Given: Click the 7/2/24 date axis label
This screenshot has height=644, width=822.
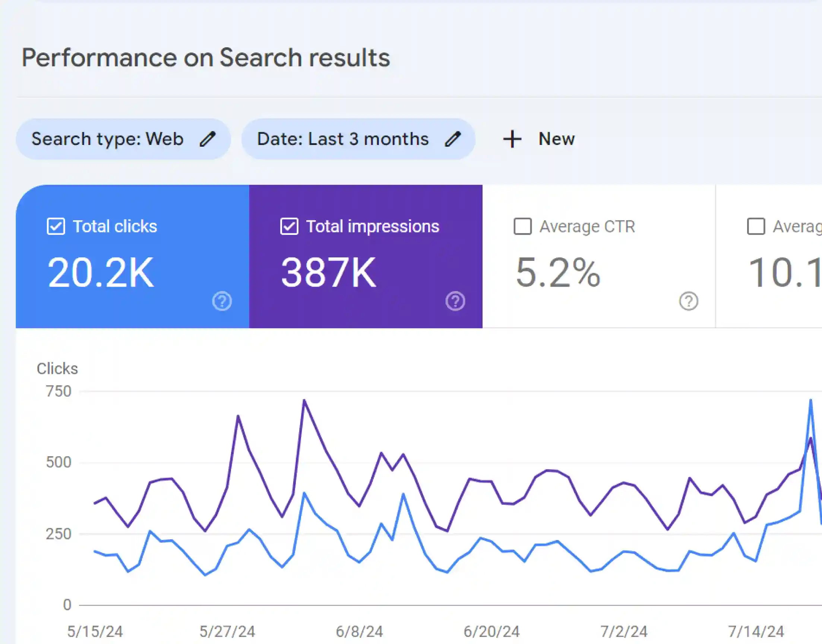Looking at the screenshot, I should [x=624, y=632].
